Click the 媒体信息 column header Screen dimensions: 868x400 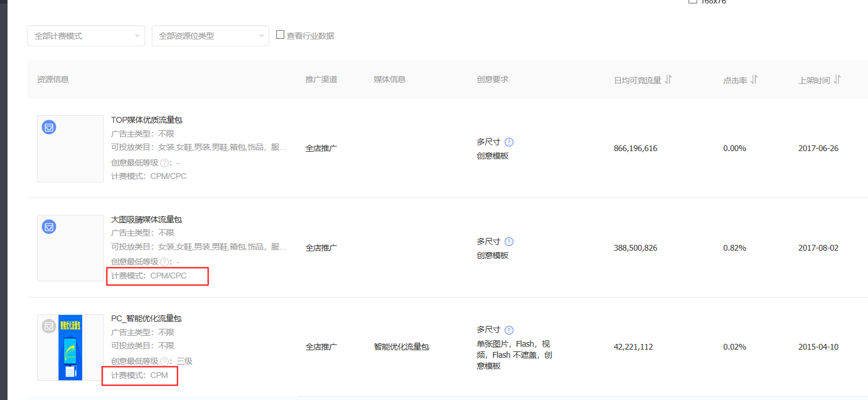[390, 79]
